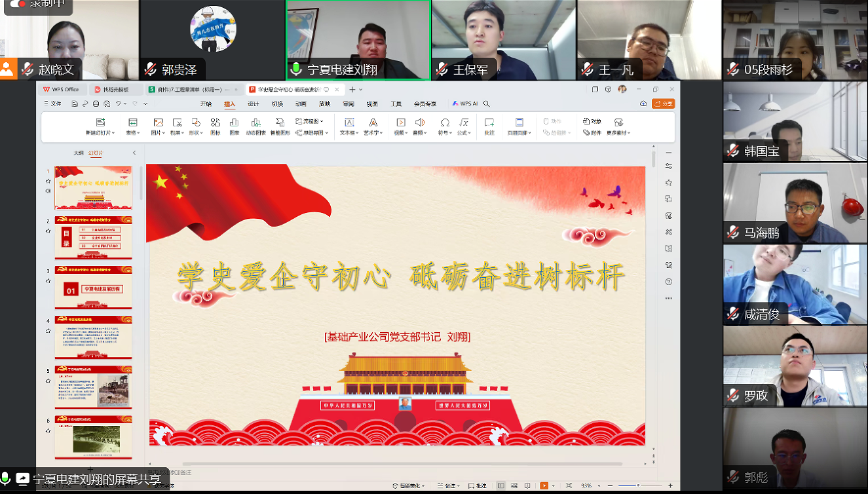
Task: Insert a 表格 (table) from the ribbon
Action: [x=133, y=123]
